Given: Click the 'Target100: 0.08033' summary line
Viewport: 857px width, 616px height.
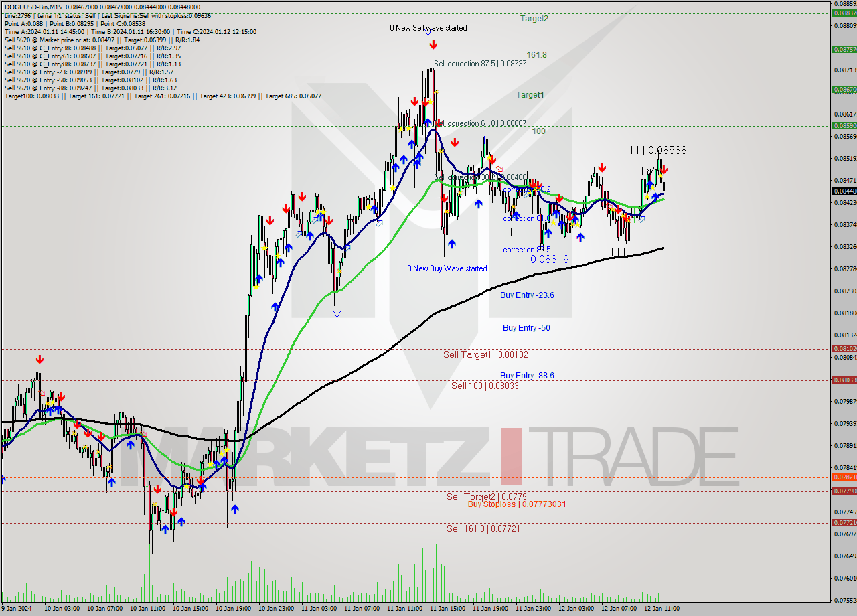Looking at the screenshot, I should tap(163, 96).
